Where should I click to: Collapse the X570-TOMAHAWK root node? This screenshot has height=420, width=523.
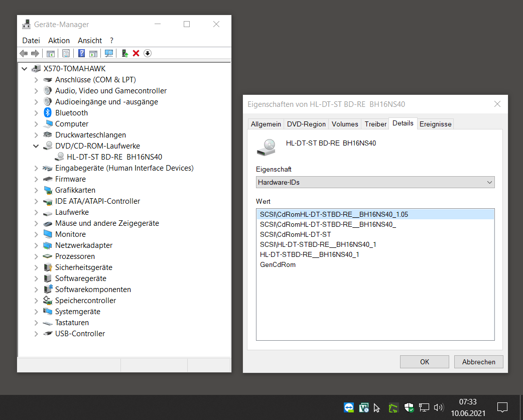pos(25,69)
